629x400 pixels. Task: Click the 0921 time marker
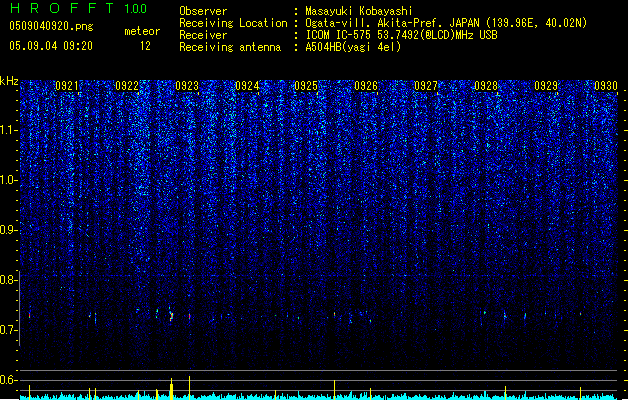click(67, 86)
